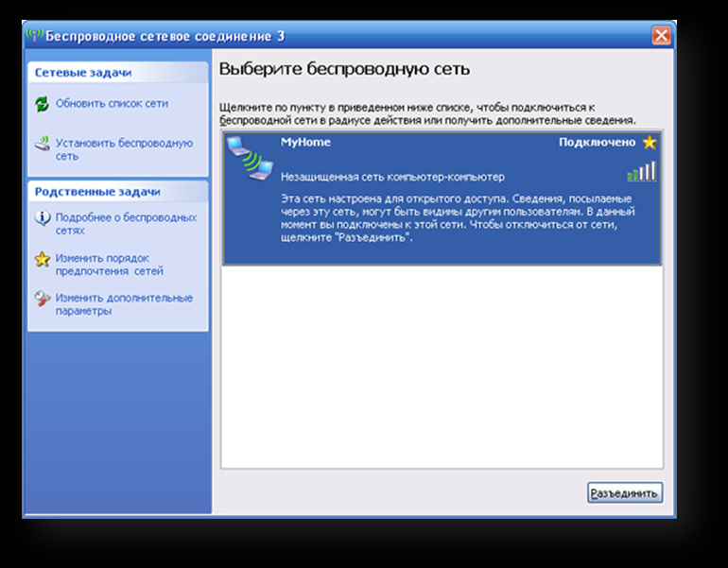Open the Обновить список сети link
The height and width of the screenshot is (568, 728).
112,104
